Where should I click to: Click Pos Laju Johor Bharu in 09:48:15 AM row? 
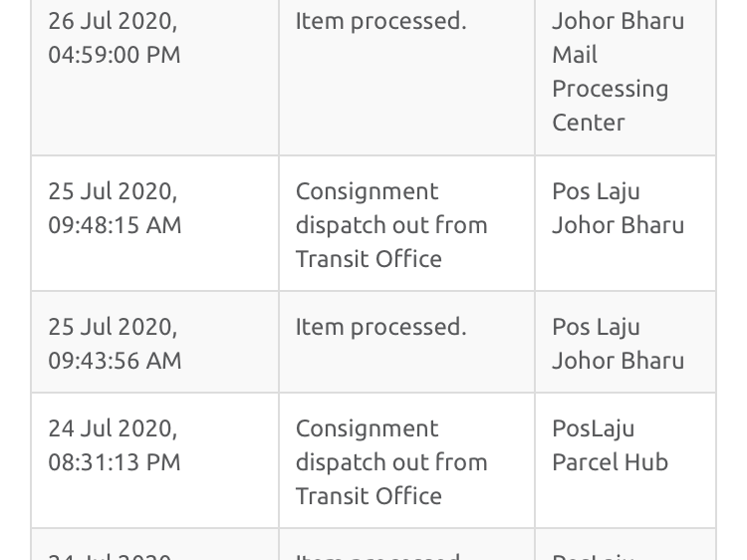tap(618, 208)
